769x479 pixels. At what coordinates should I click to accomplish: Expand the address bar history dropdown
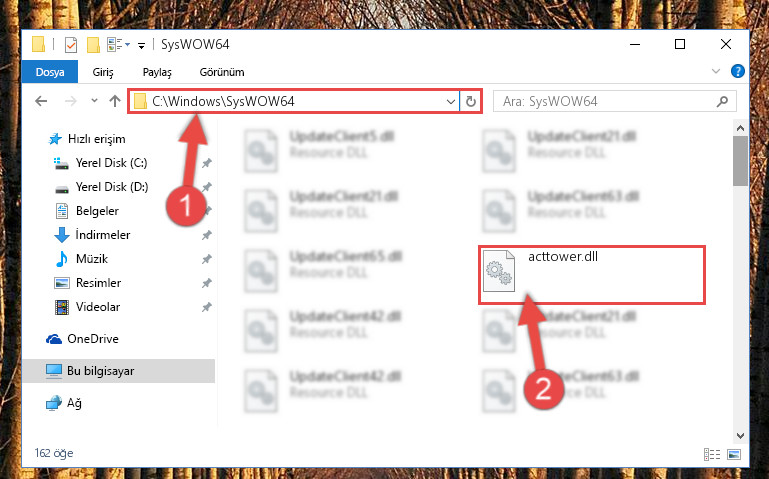pos(451,101)
